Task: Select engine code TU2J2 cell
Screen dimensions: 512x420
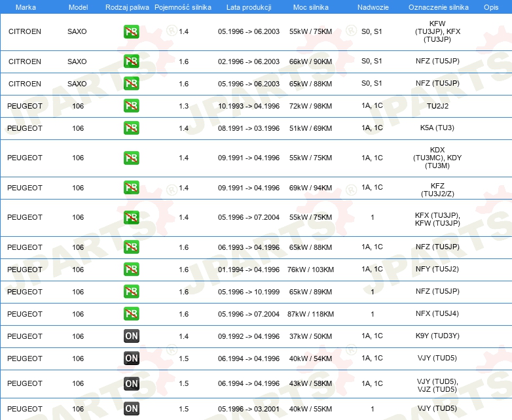Action: point(437,106)
